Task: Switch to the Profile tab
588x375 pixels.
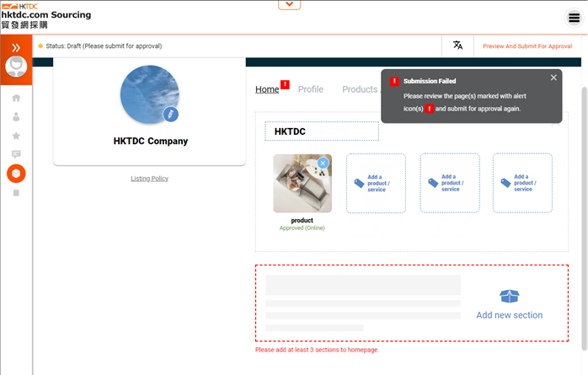Action: click(311, 89)
